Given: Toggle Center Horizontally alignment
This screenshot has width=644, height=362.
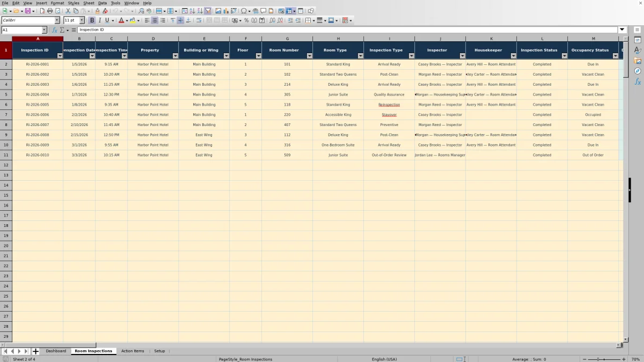Looking at the screenshot, I should [155, 20].
